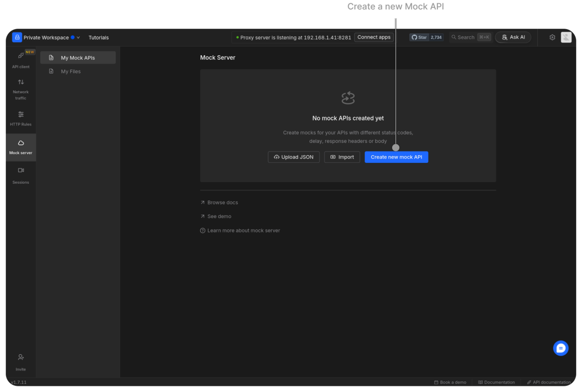Screen dimensions: 582x392
Task: Expand the workspace dropdown chevron
Action: point(78,37)
